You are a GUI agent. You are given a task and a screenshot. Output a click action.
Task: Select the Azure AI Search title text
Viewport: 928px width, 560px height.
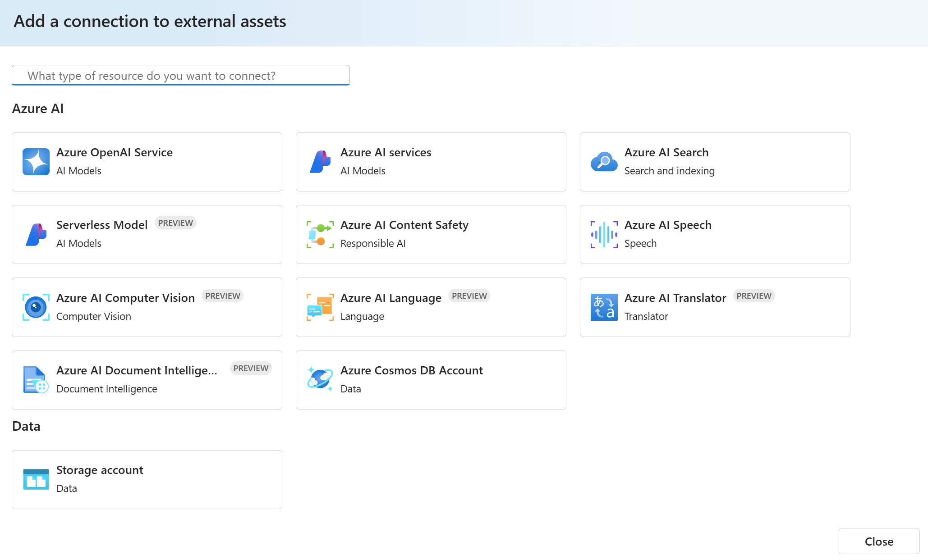pos(666,152)
